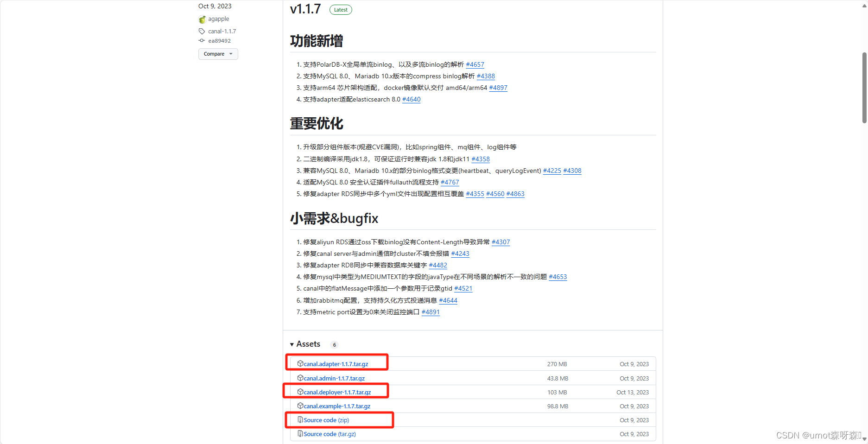868x444 pixels.
Task: Open issue #4653 link
Action: click(x=558, y=277)
